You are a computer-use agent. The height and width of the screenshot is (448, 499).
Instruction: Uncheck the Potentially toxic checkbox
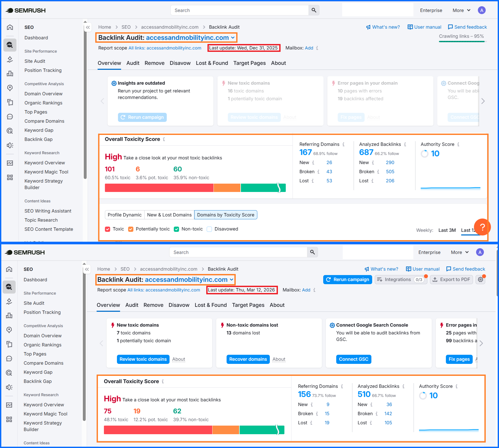(131, 229)
